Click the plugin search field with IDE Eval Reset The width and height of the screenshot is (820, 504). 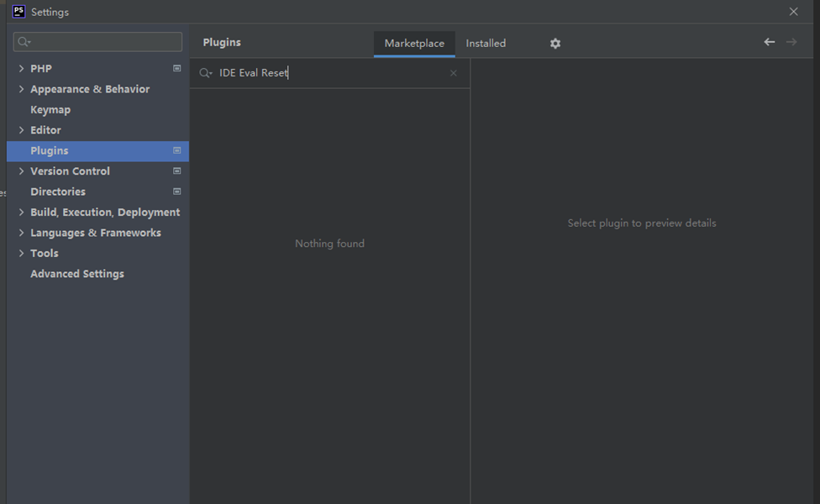(329, 73)
